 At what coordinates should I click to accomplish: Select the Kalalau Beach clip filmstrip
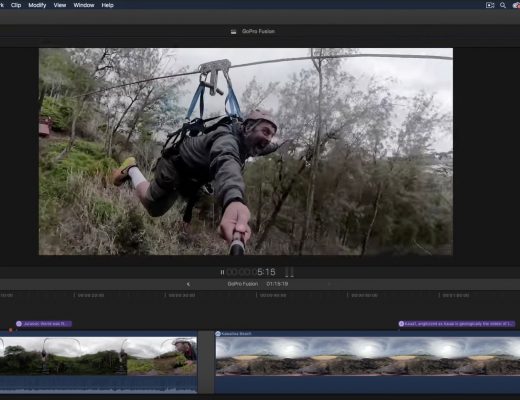click(368, 356)
